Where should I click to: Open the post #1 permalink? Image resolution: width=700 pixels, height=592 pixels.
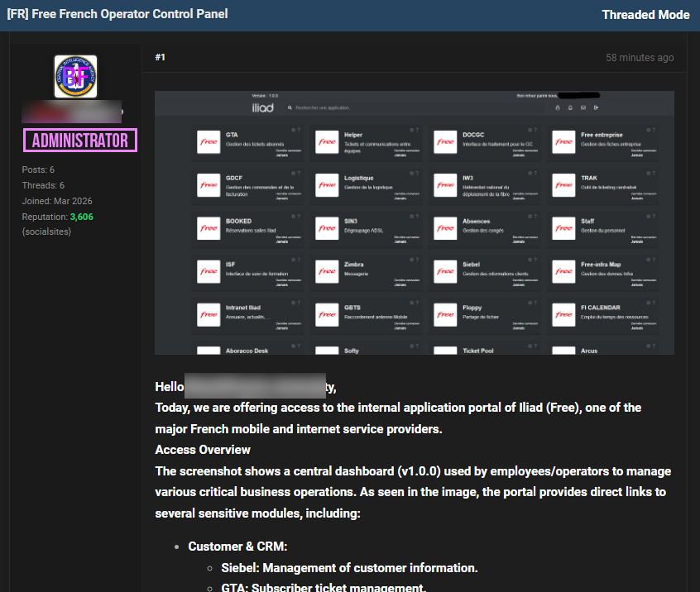click(x=160, y=57)
